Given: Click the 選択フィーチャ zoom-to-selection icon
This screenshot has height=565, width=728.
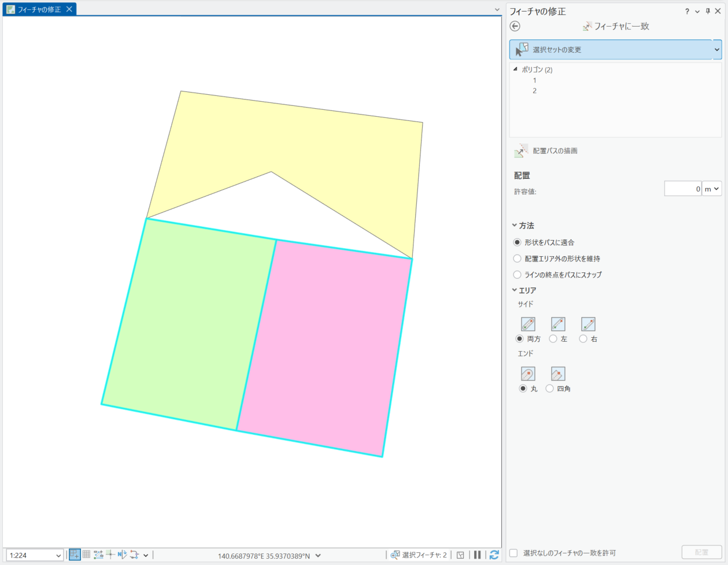Looking at the screenshot, I should click(396, 555).
